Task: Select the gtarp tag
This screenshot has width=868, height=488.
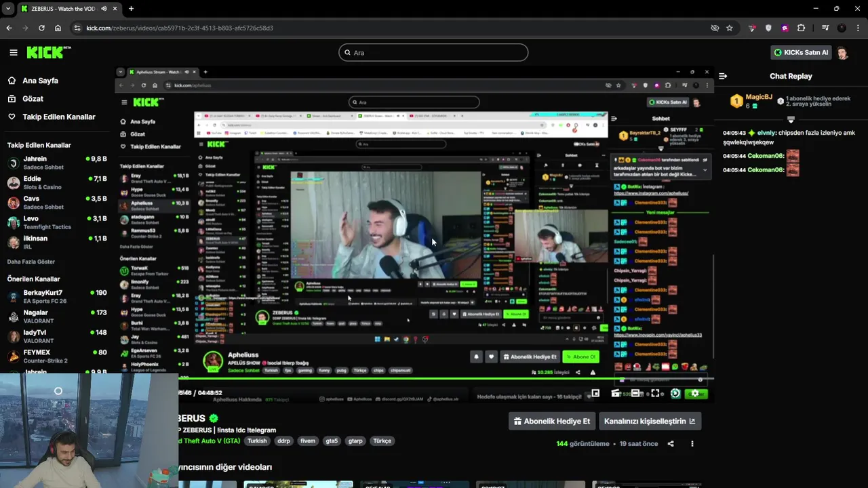Action: click(355, 441)
